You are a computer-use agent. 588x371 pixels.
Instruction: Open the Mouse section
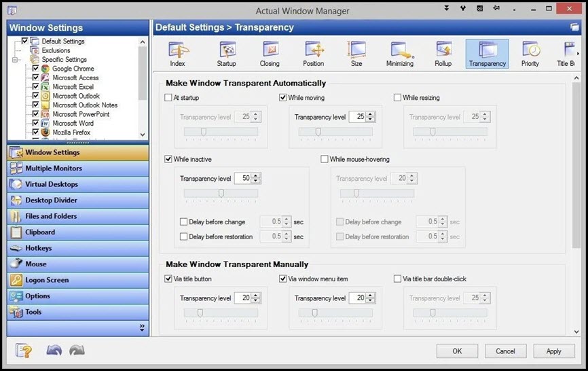pos(77,264)
